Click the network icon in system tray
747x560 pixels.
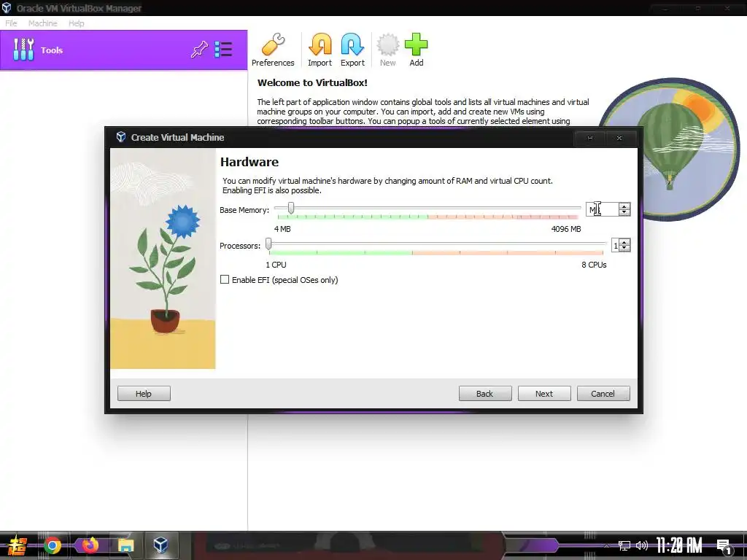(624, 545)
